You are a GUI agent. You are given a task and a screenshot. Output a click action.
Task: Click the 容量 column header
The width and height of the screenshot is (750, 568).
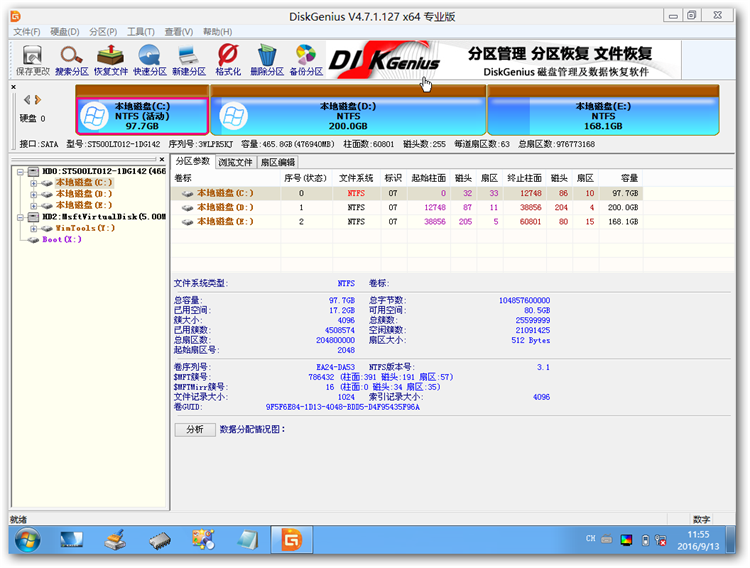[620, 178]
